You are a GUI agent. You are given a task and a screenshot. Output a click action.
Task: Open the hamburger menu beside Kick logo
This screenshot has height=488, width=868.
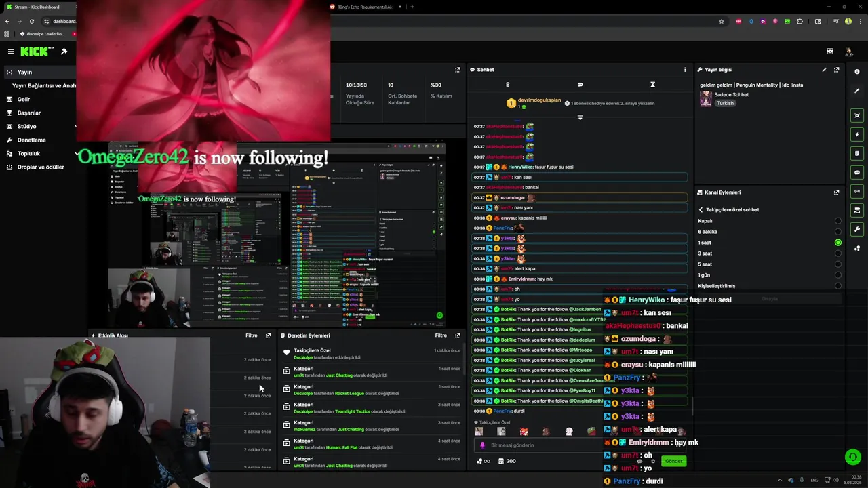(x=10, y=52)
